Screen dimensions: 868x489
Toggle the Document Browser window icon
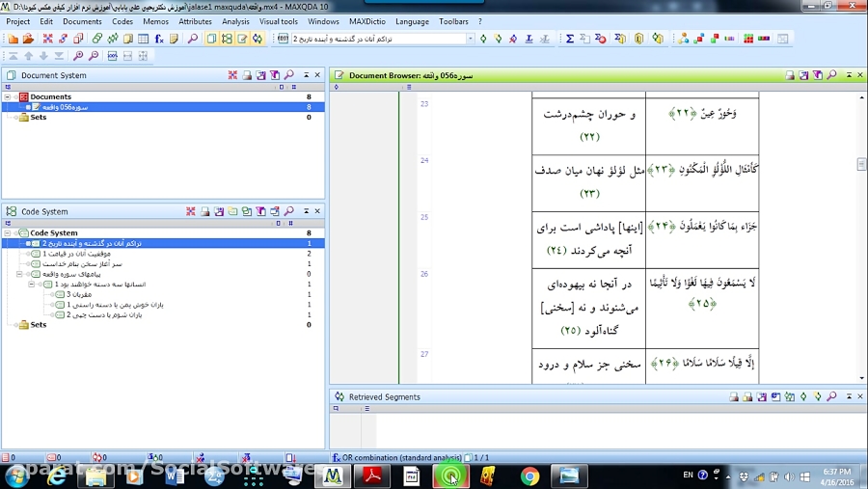pyautogui.click(x=242, y=39)
